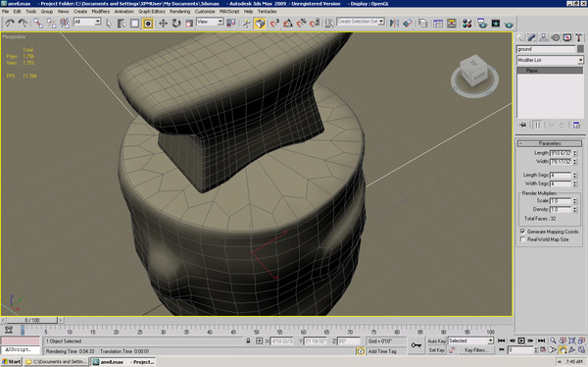Screen dimensions: 588x367
Task: Open the Rendering menu
Action: point(180,11)
